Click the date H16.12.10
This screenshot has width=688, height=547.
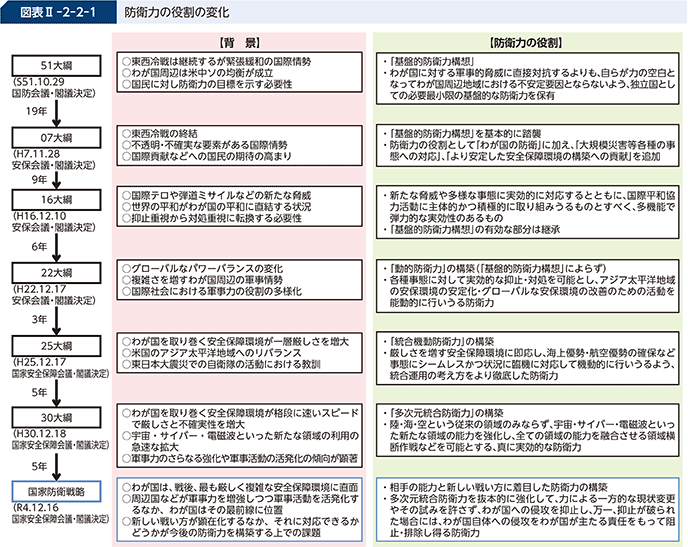point(42,216)
